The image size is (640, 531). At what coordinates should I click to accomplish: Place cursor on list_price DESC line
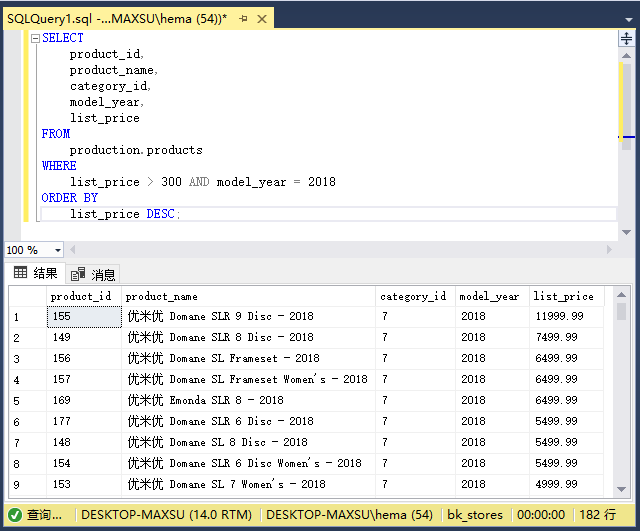[329, 214]
